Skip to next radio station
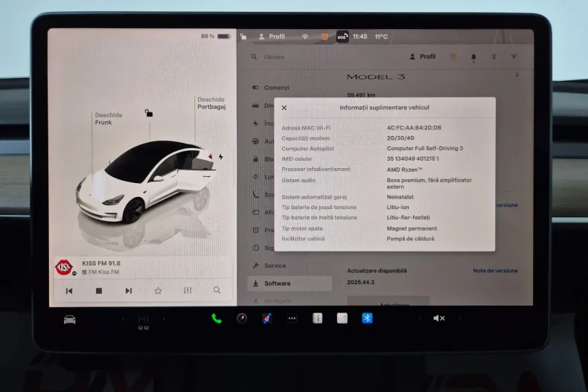 pos(129,291)
